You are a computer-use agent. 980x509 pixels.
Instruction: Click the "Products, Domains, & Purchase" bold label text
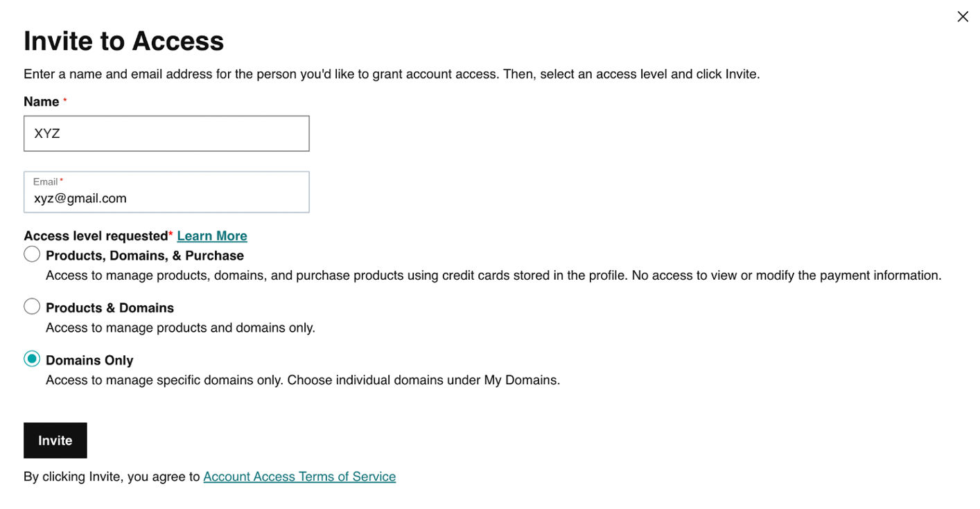pyautogui.click(x=145, y=256)
